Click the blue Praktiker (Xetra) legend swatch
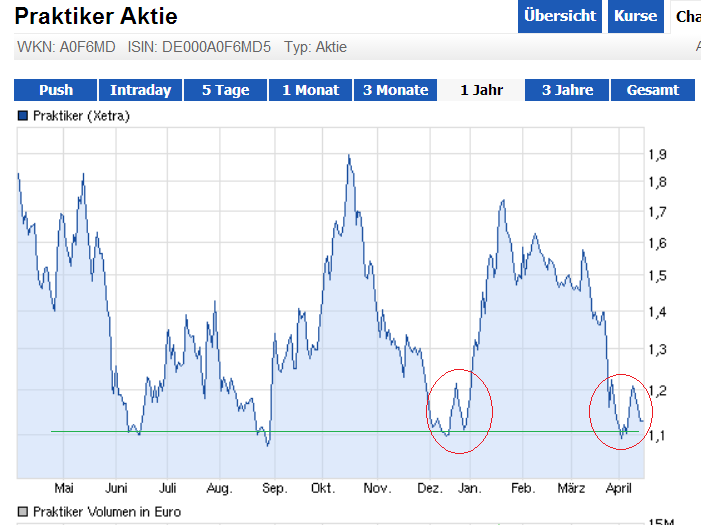701x525 pixels. pos(22,116)
